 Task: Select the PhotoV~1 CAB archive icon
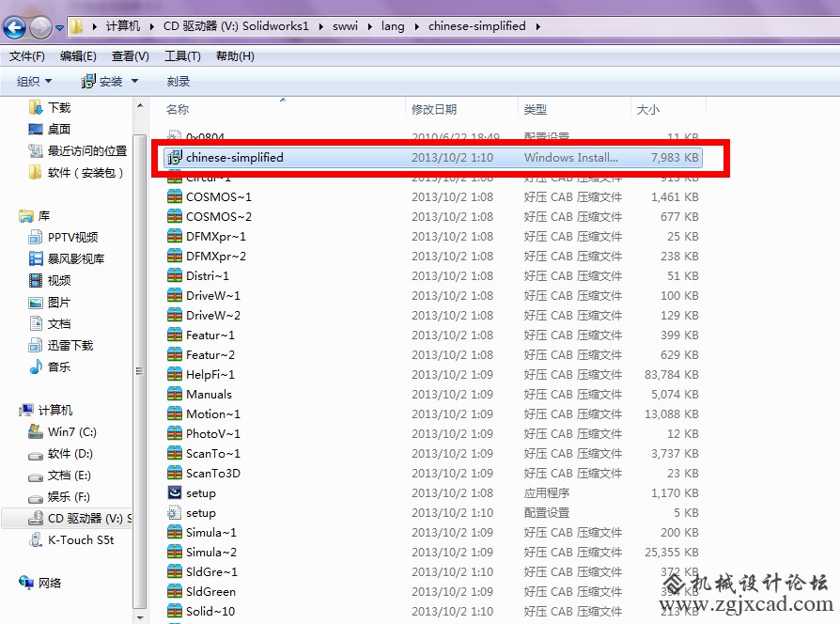(x=175, y=433)
